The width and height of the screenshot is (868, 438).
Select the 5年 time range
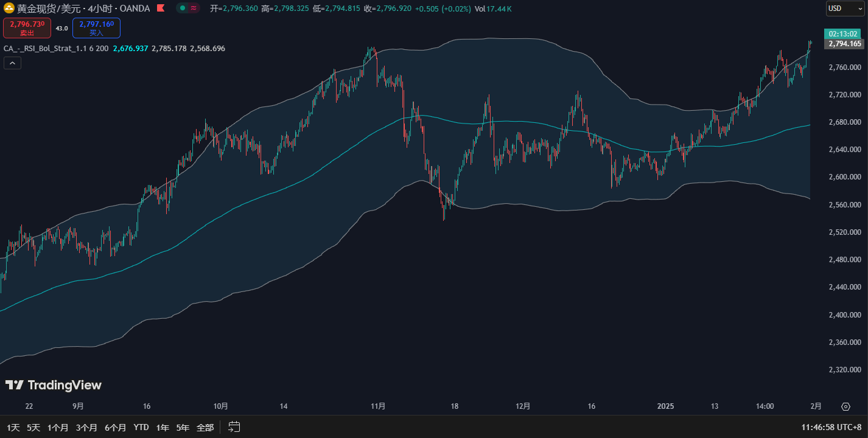pos(183,427)
